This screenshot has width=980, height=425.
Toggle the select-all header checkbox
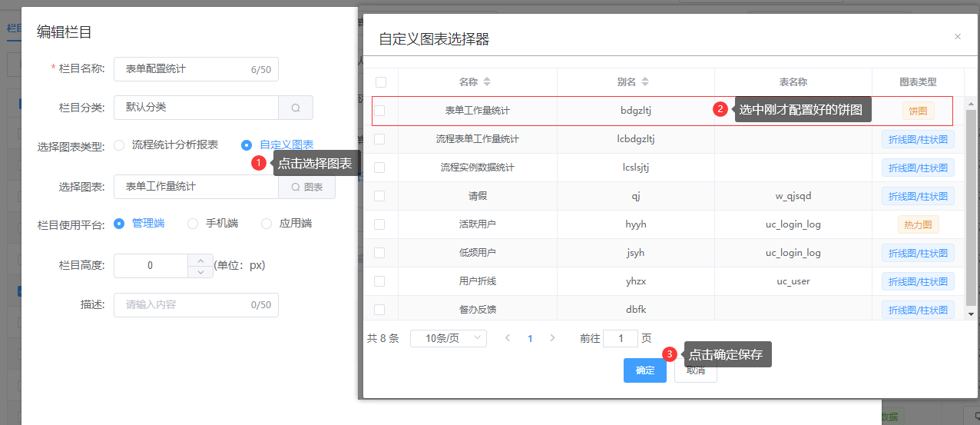coord(381,82)
